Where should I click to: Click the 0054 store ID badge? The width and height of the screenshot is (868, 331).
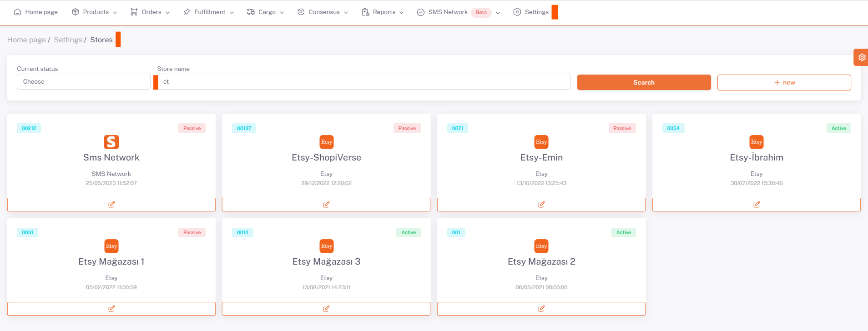click(x=673, y=128)
